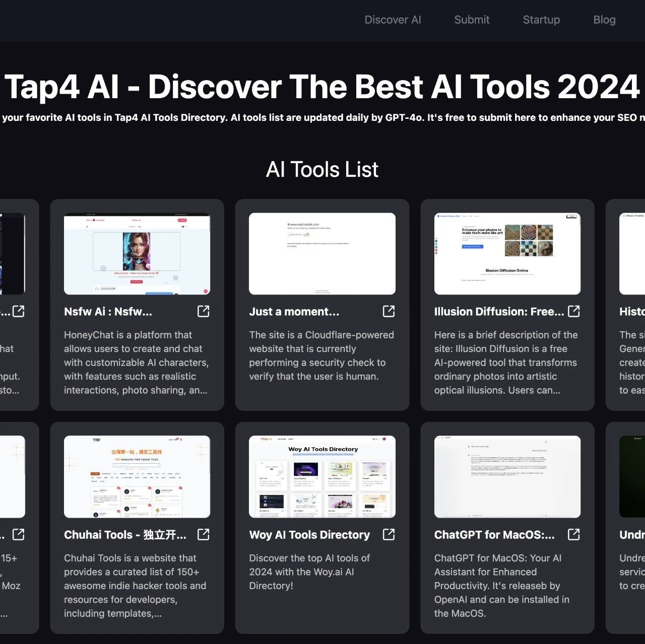Click the 'AI Tools List' heading

pos(322,170)
